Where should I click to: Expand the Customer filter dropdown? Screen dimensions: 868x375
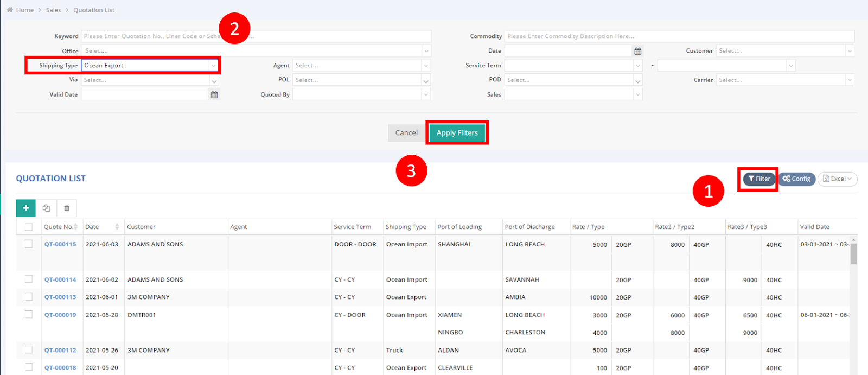(849, 51)
